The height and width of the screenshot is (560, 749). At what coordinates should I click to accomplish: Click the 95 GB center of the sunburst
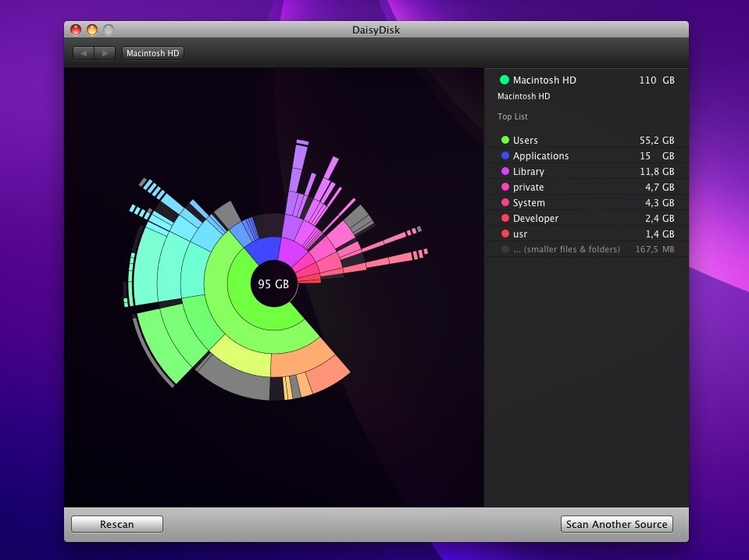tap(273, 284)
